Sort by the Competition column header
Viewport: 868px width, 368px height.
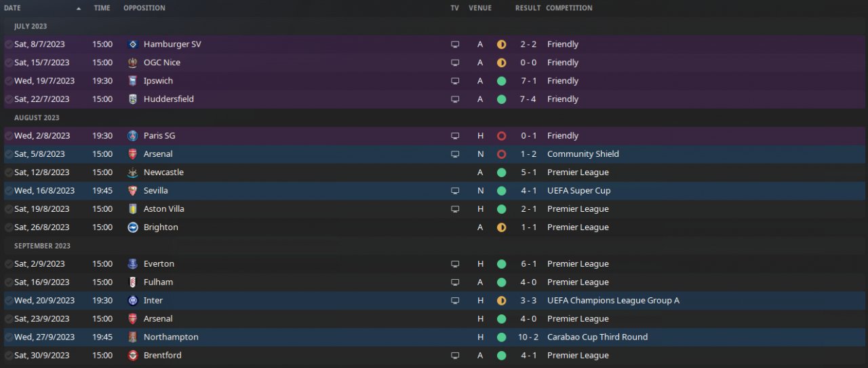click(x=569, y=8)
